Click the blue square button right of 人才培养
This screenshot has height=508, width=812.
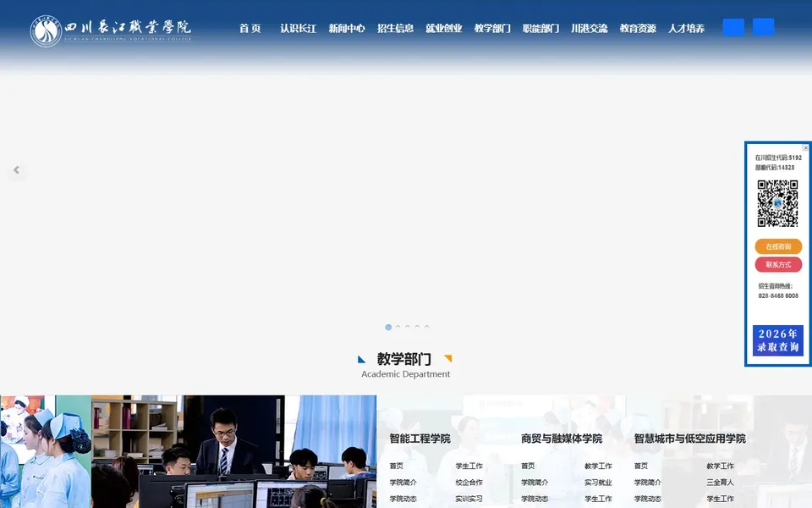(x=733, y=27)
